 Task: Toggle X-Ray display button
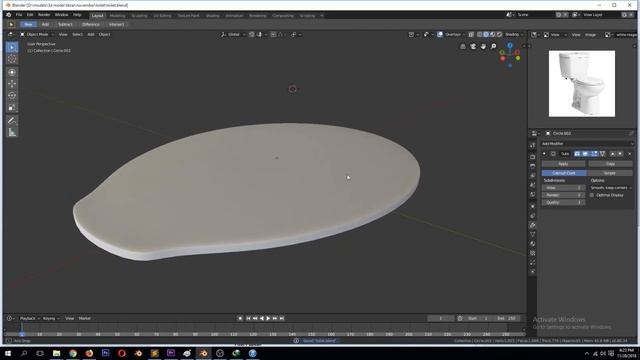coord(471,35)
